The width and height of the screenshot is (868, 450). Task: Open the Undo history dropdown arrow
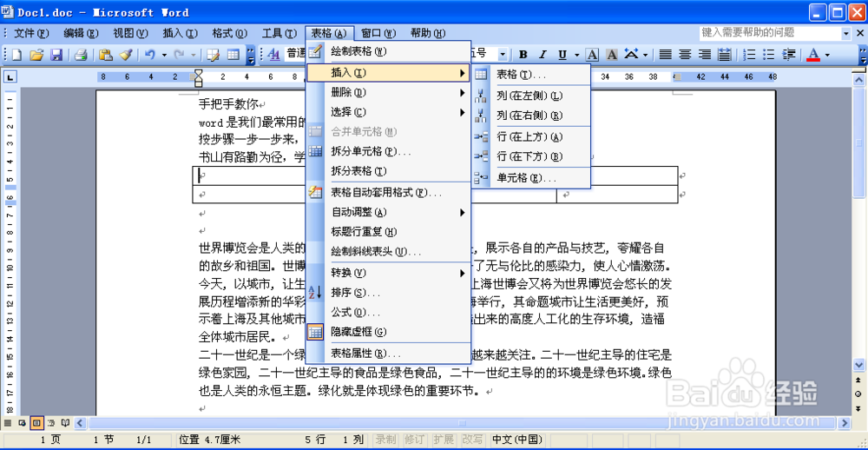[164, 55]
